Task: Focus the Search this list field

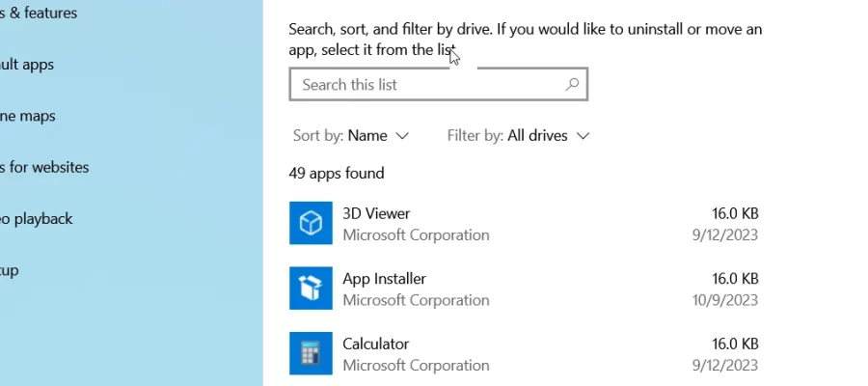Action: pos(439,84)
